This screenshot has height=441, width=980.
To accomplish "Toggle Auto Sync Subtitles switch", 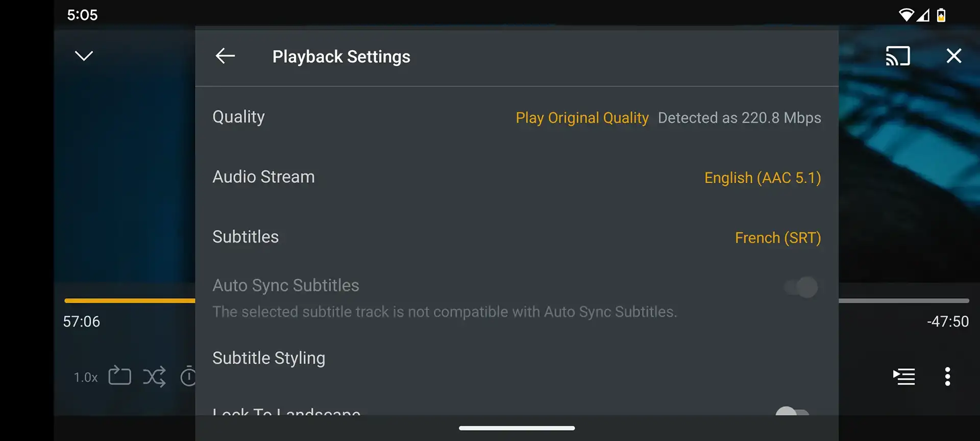I will pos(799,287).
